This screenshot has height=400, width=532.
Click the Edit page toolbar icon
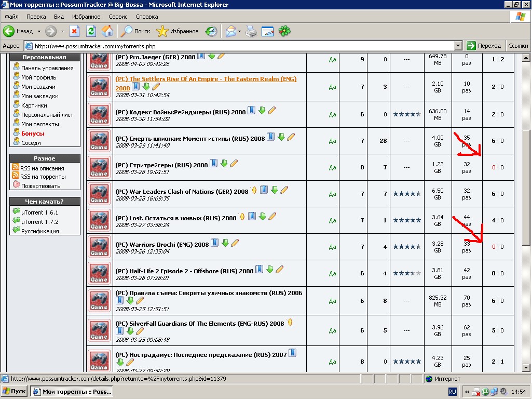tap(267, 31)
